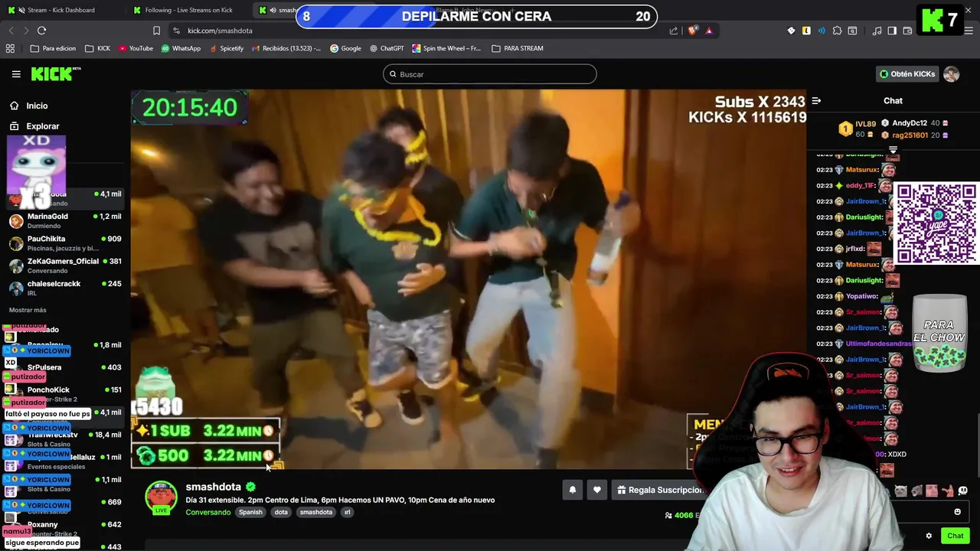Screen dimensions: 980x551
Task: Open the user profile avatar at top right
Action: [x=951, y=74]
